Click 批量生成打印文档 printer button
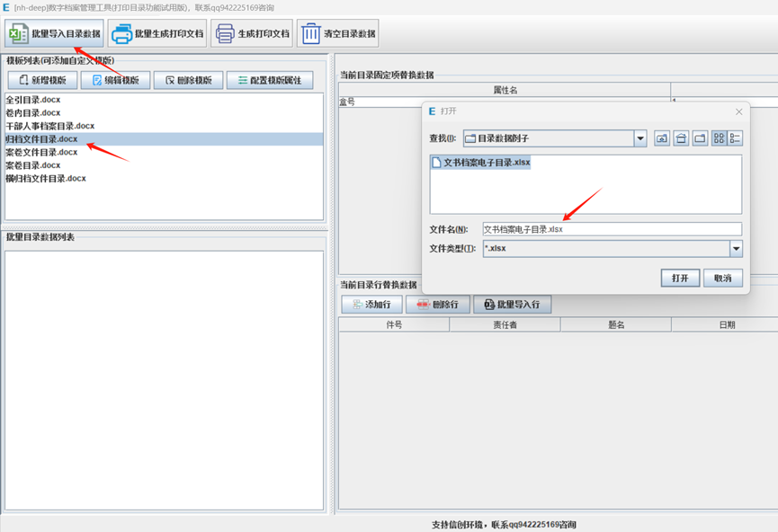Viewport: 778px width, 532px height. tap(156, 34)
